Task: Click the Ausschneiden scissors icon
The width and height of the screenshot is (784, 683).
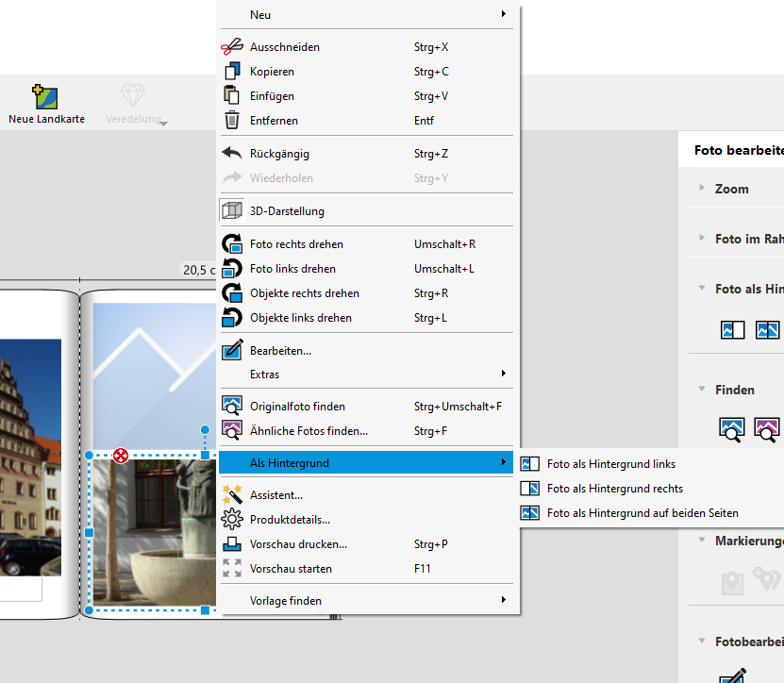Action: point(232,47)
